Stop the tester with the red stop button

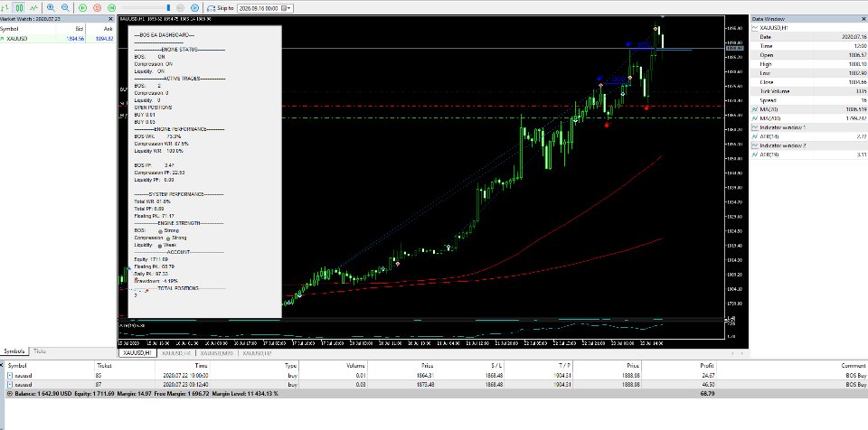[98, 8]
